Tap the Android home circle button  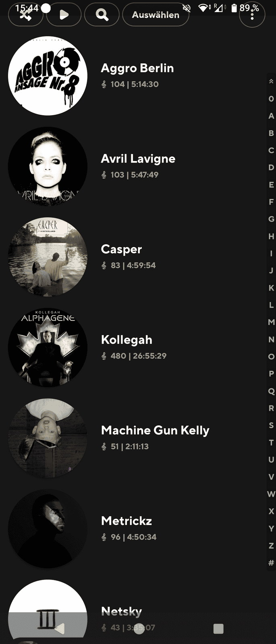[139, 629]
